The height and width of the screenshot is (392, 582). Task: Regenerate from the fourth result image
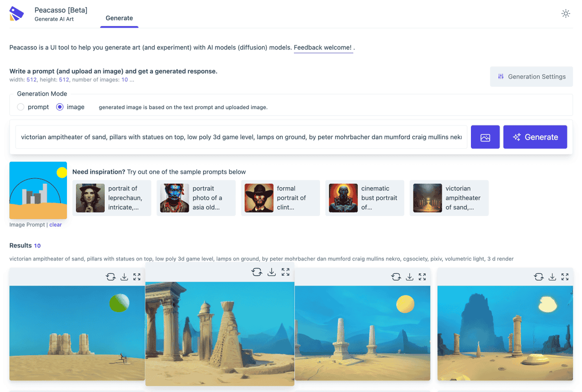[538, 277]
